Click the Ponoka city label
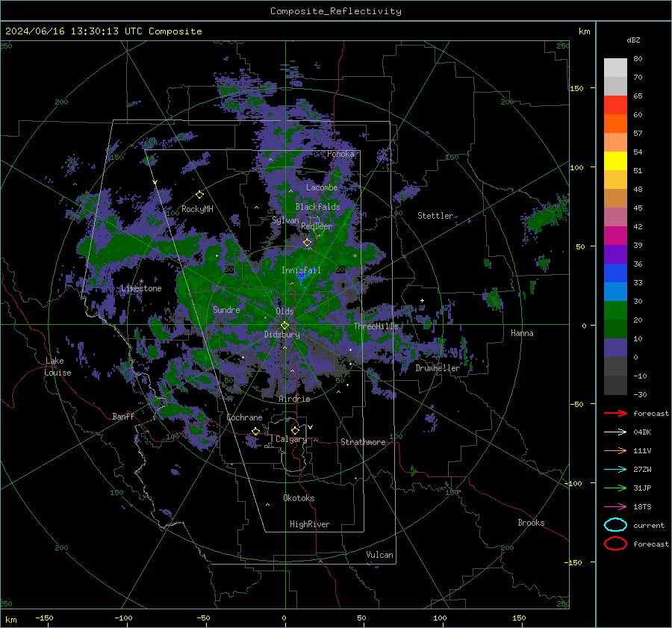Screen dimensions: 672x628 point(340,154)
